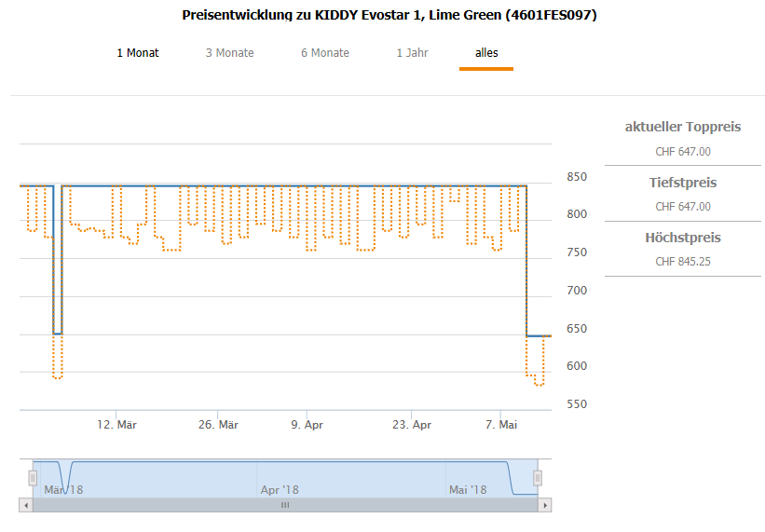This screenshot has height=532, width=765.
Task: Click the 700 price axis label
Action: pyautogui.click(x=577, y=290)
